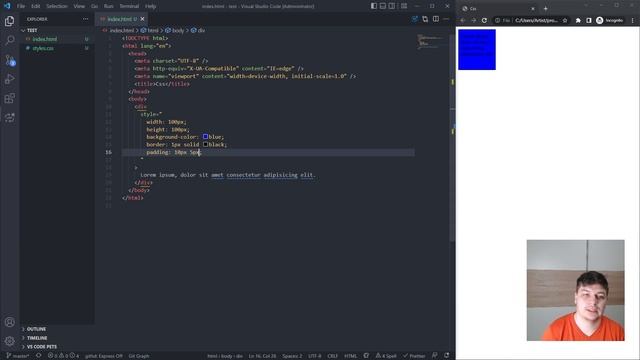640x360 pixels.
Task: Open Explorer panel more actions ellipsis
Action: tap(85, 19)
